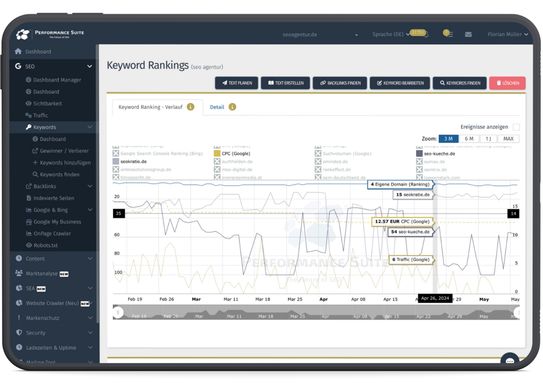Viewport: 543px width, 392px height.
Task: Set chart zoom to 6 M
Action: (x=469, y=139)
